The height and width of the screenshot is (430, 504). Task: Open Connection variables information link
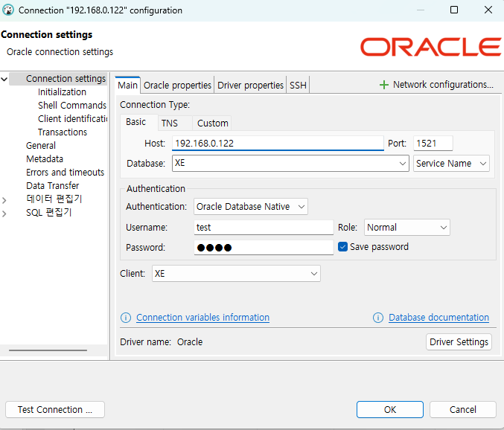pyautogui.click(x=202, y=318)
